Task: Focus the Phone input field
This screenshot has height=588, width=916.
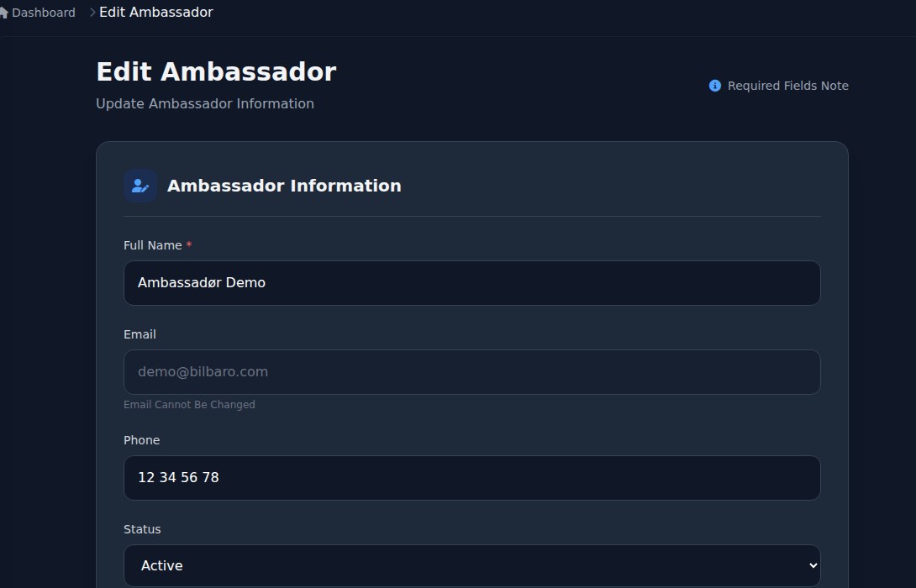Action: tap(472, 478)
